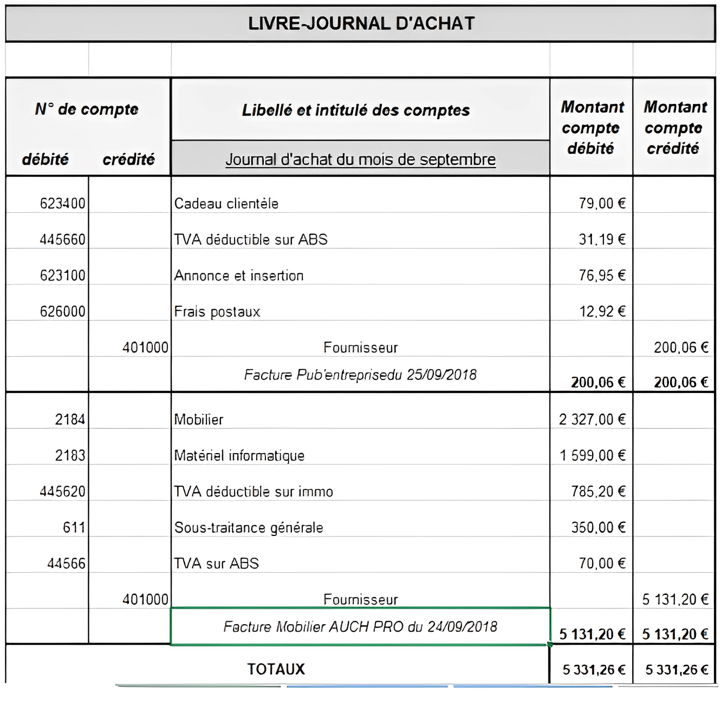Select the Frais postaux label cell
The height and width of the screenshot is (707, 728).
tap(360, 311)
